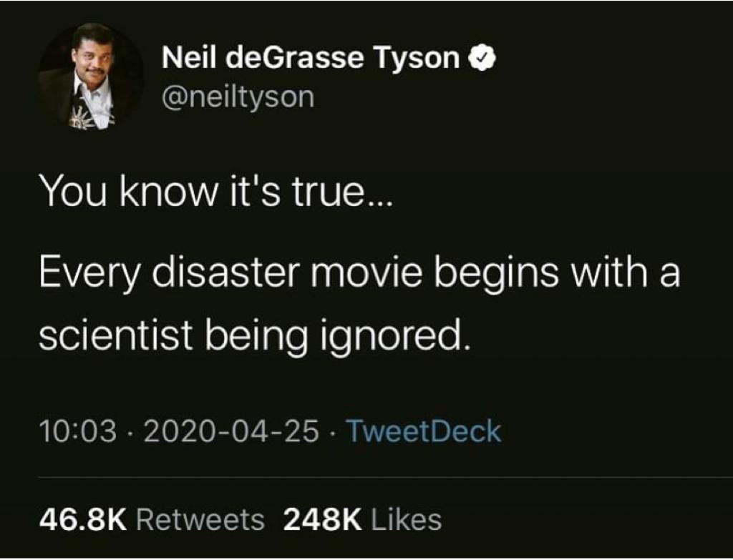The image size is (733, 560).
Task: Click the "Every disaster movie begins" line
Action: 359,274
